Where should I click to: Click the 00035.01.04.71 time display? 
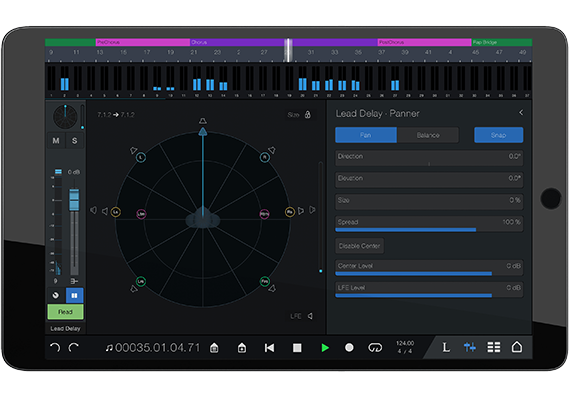pos(157,348)
